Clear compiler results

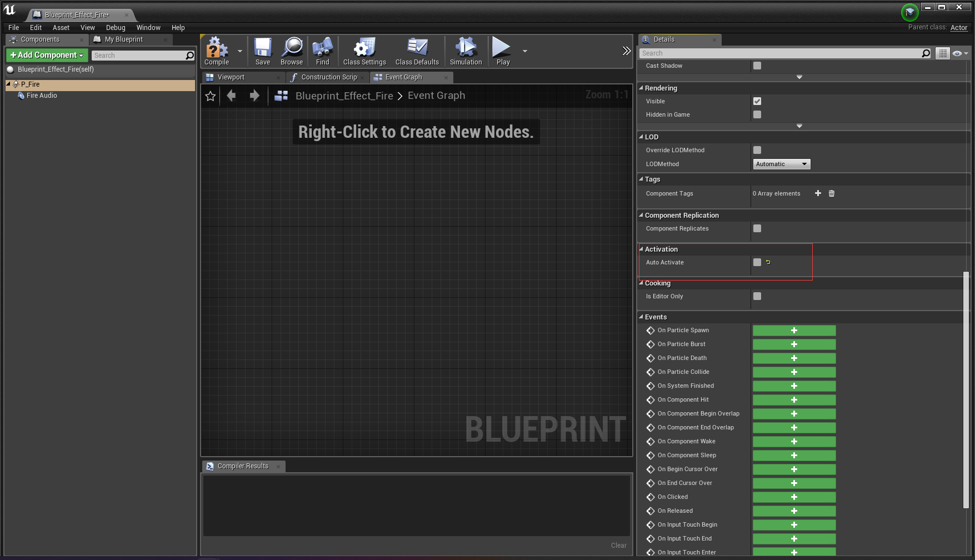(x=618, y=546)
